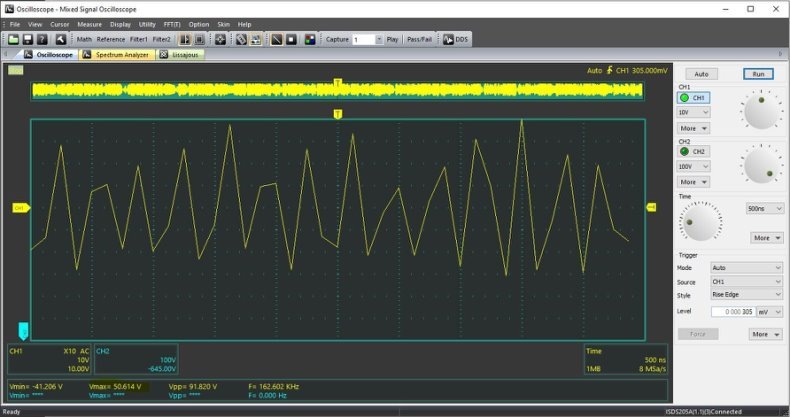Open the DDS signal generator
This screenshot has height=417, width=790.
point(455,39)
